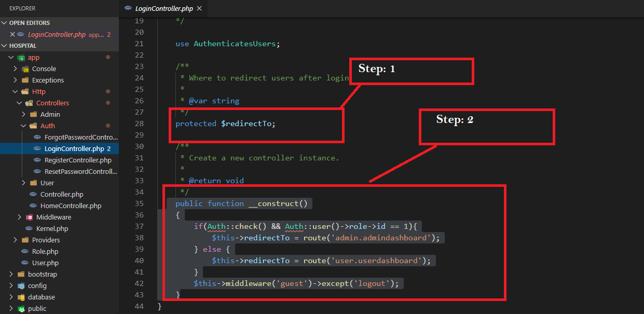Collapse the app folder chevron
This screenshot has width=644, height=314.
[x=11, y=58]
